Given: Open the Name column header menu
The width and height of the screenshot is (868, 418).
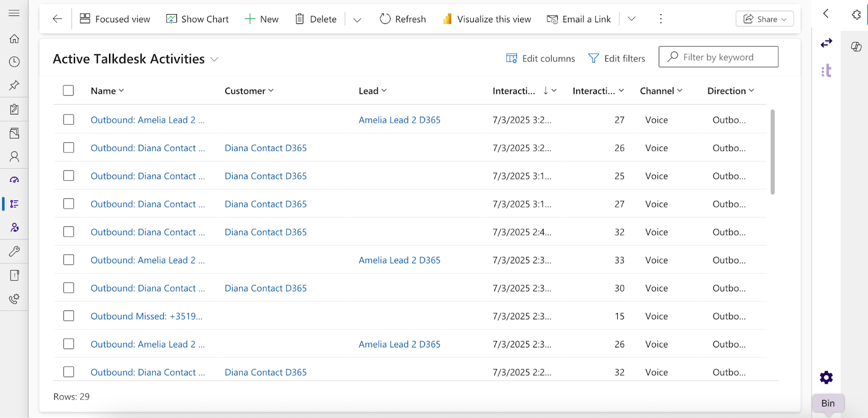Looking at the screenshot, I should point(107,91).
